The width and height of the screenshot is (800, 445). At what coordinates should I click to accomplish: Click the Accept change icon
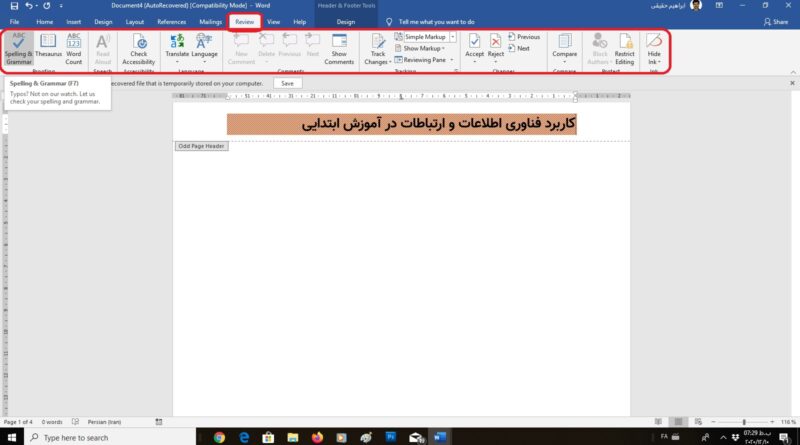474,47
